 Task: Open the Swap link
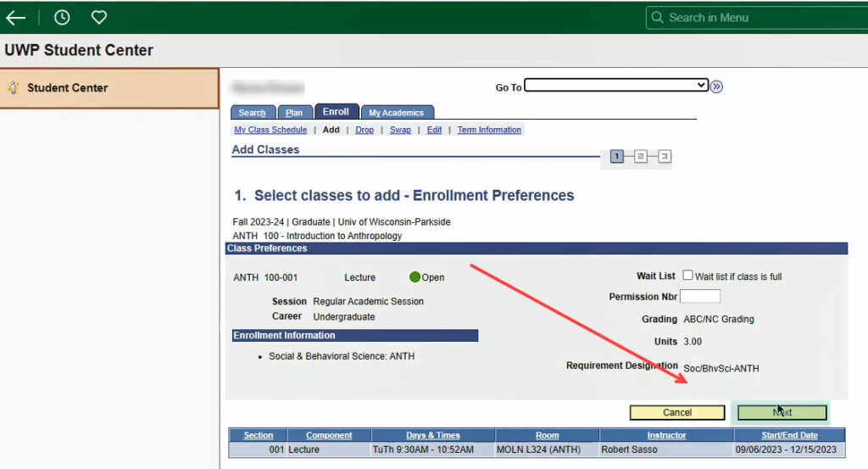click(x=400, y=130)
